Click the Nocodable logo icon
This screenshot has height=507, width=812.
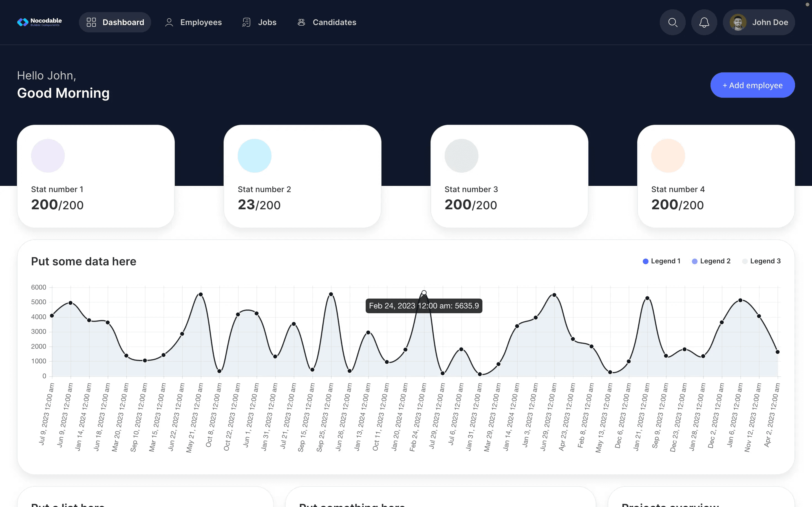(22, 22)
